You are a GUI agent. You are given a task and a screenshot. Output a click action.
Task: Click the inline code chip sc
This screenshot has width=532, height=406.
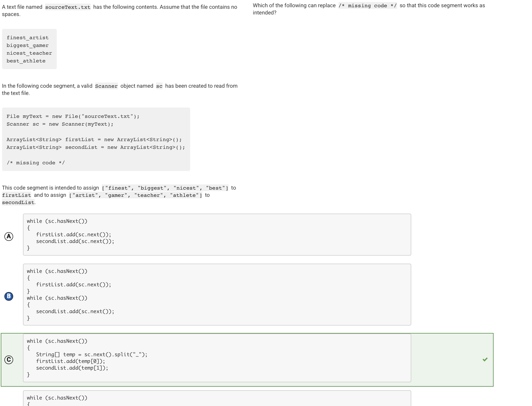pos(159,86)
